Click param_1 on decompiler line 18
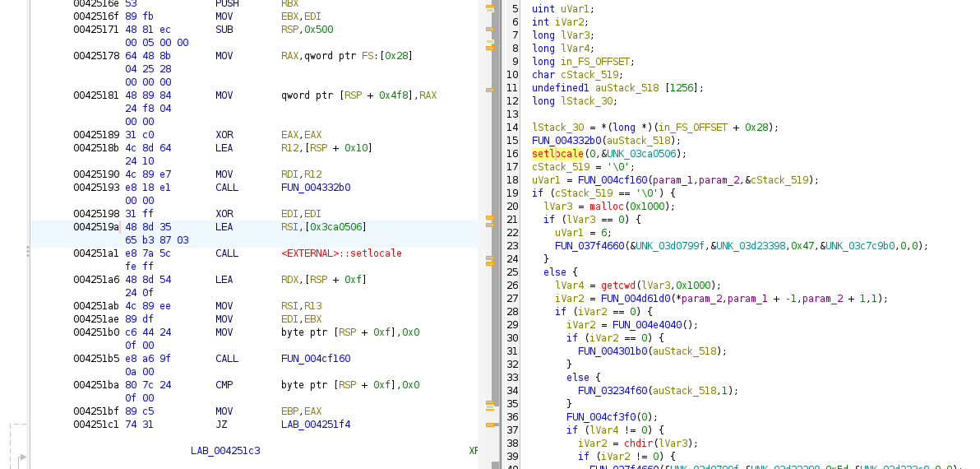Screen dimensions: 980x469 pos(673,179)
